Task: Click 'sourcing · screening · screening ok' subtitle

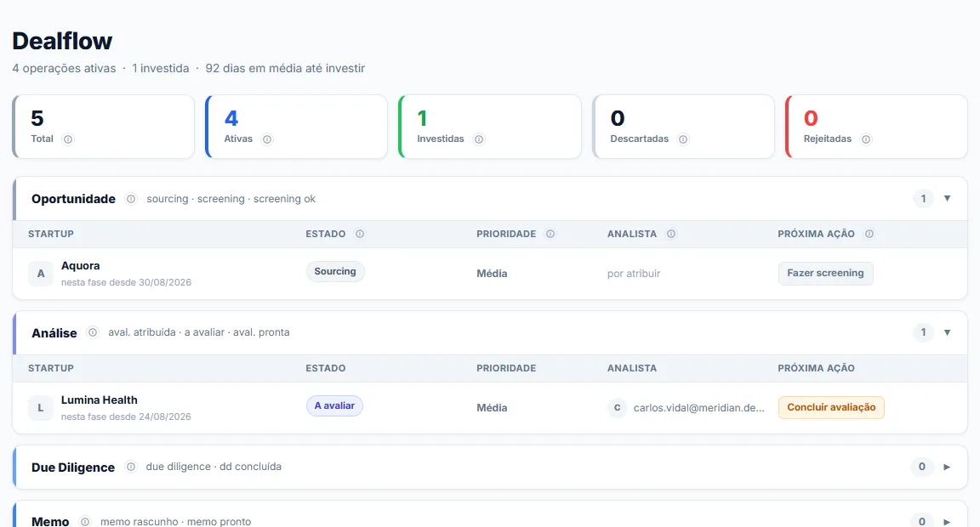Action: pyautogui.click(x=231, y=199)
